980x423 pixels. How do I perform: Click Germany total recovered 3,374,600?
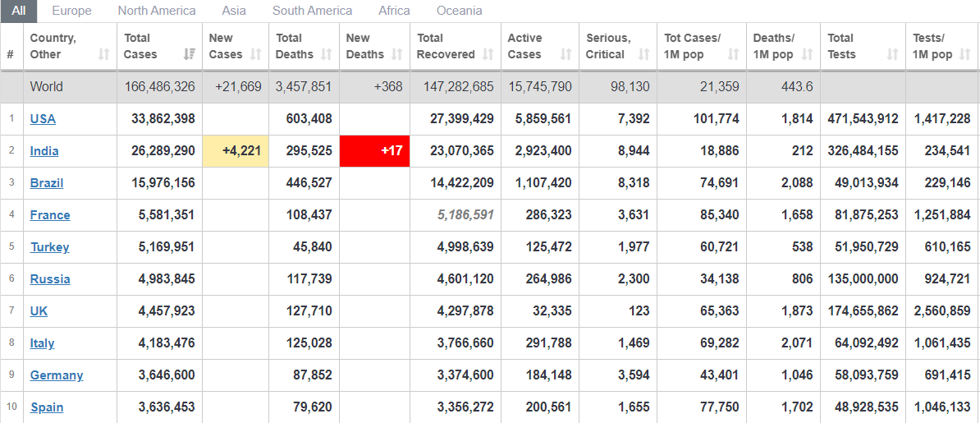(x=465, y=375)
